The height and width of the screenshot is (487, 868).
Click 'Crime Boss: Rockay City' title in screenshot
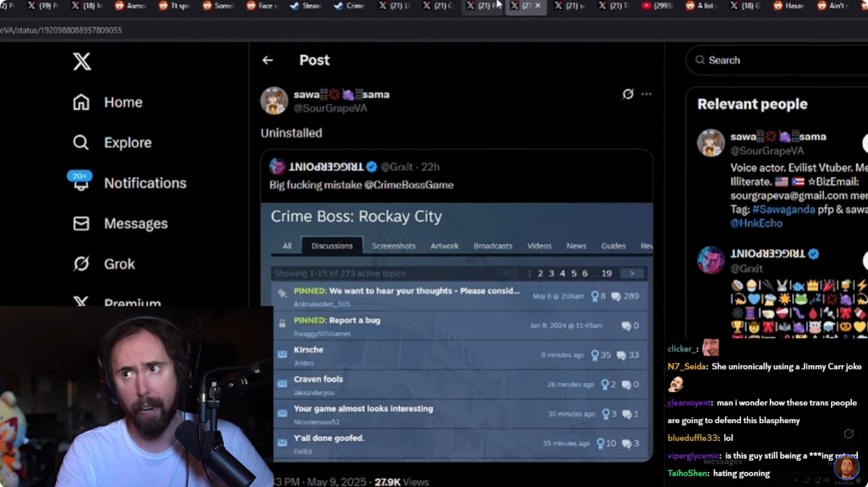click(x=357, y=216)
